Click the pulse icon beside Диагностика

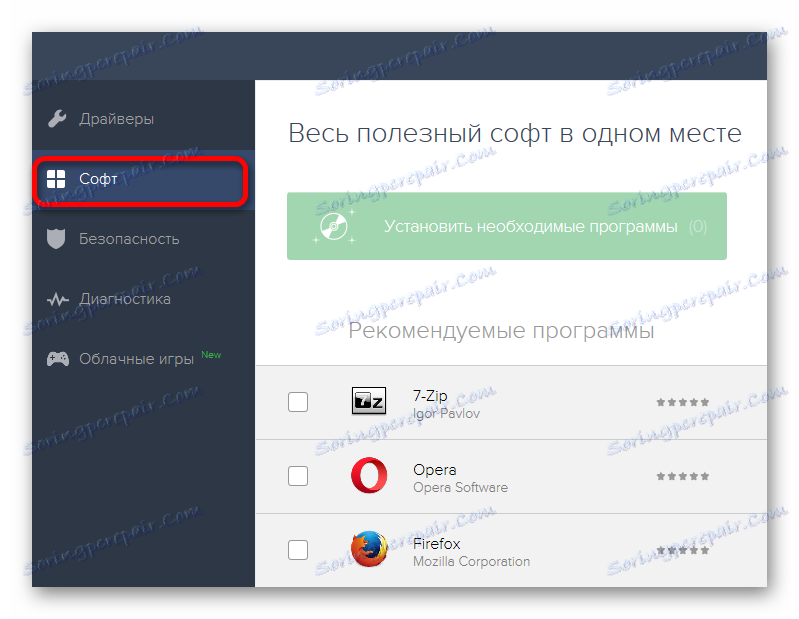pos(58,299)
